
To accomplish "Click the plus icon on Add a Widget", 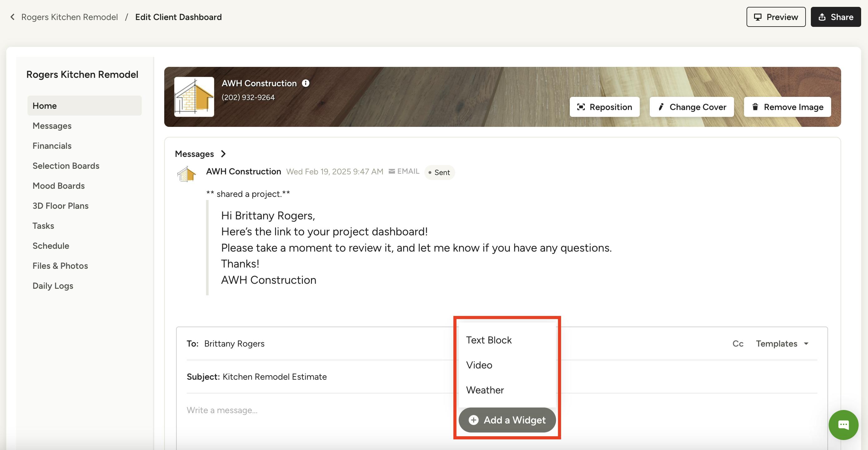I will (473, 420).
